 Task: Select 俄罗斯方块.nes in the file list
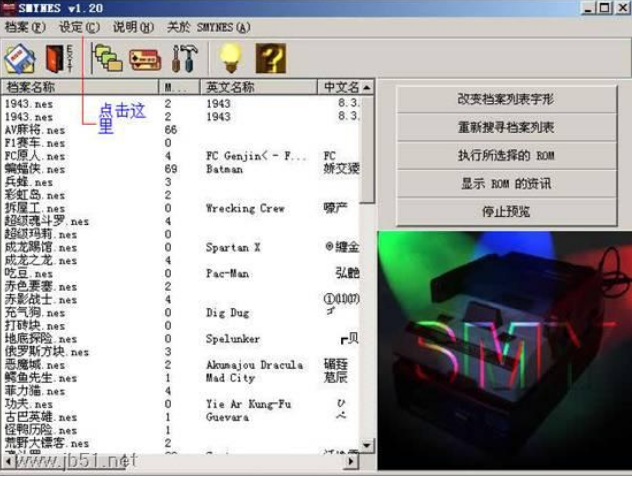pos(47,352)
